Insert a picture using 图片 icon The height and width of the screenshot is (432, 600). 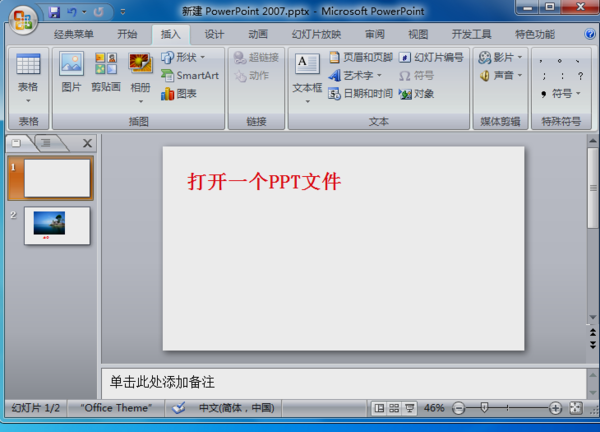coord(71,72)
